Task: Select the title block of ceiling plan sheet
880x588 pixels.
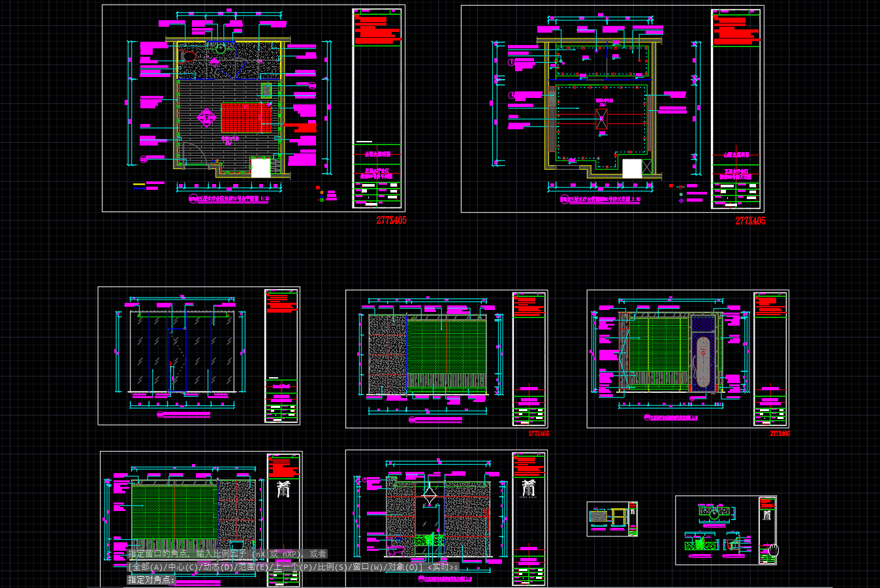Action: (736, 109)
